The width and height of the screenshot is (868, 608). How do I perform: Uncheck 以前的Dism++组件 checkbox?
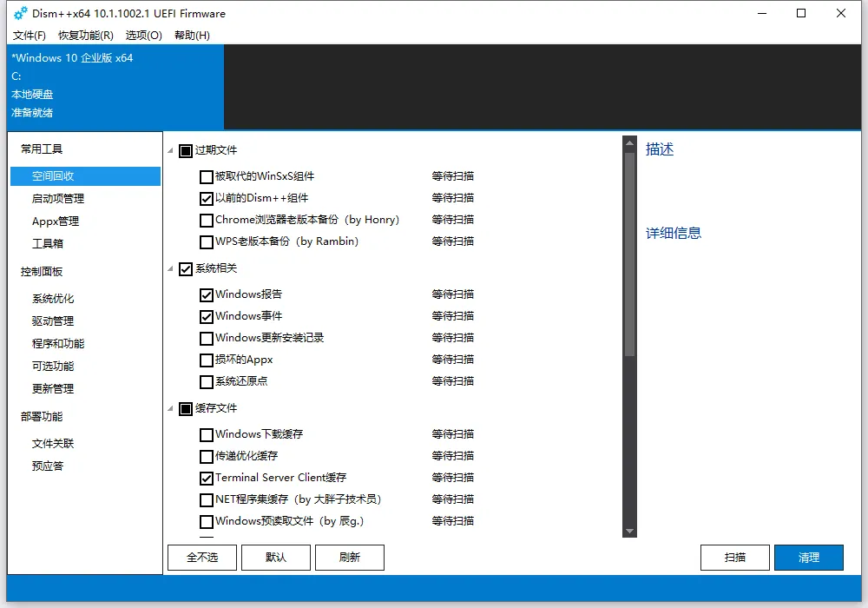pos(206,198)
